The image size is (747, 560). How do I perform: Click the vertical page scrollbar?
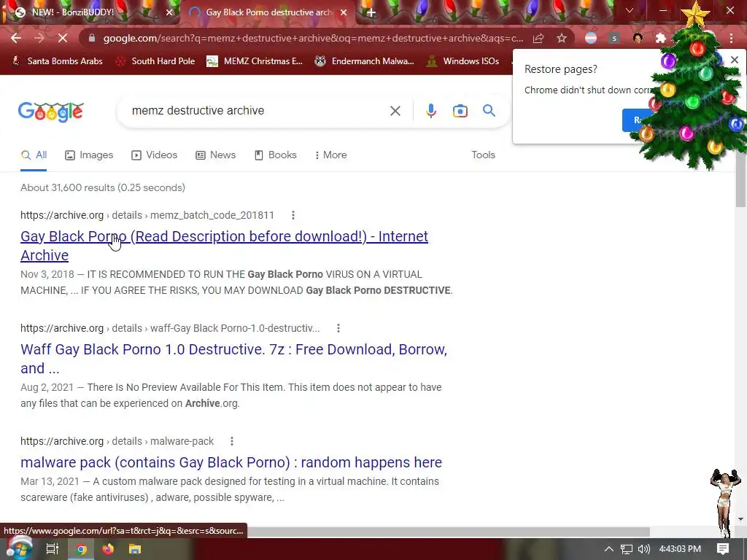pos(740,180)
